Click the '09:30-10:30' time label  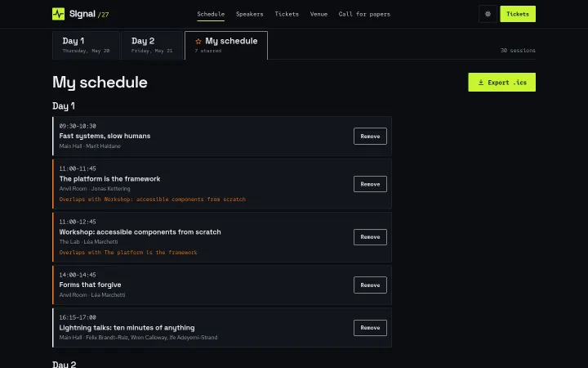pos(78,126)
